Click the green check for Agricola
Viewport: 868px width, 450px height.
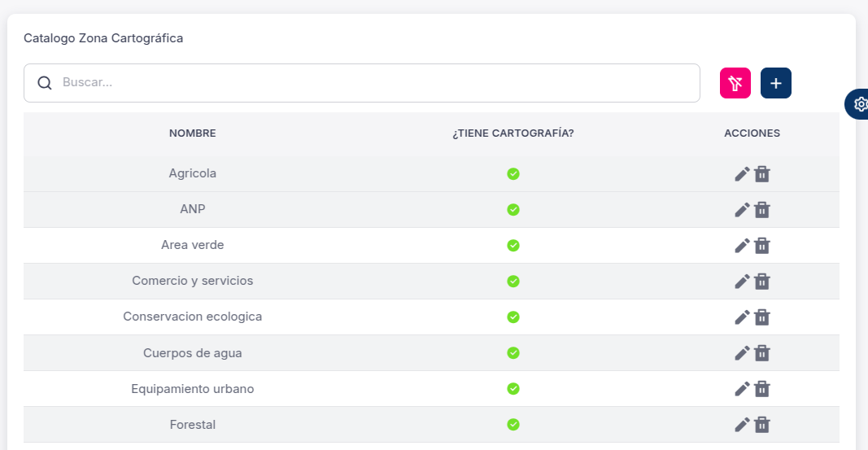click(513, 174)
